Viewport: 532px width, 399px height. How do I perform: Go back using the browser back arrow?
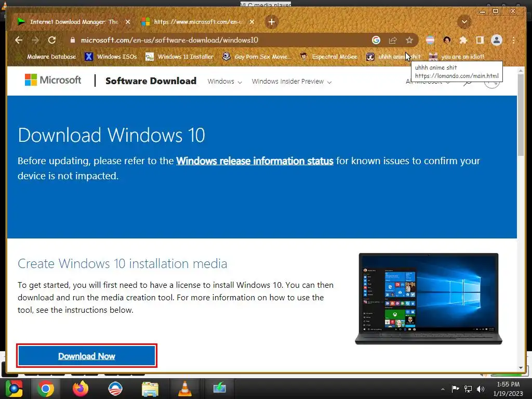coord(19,40)
